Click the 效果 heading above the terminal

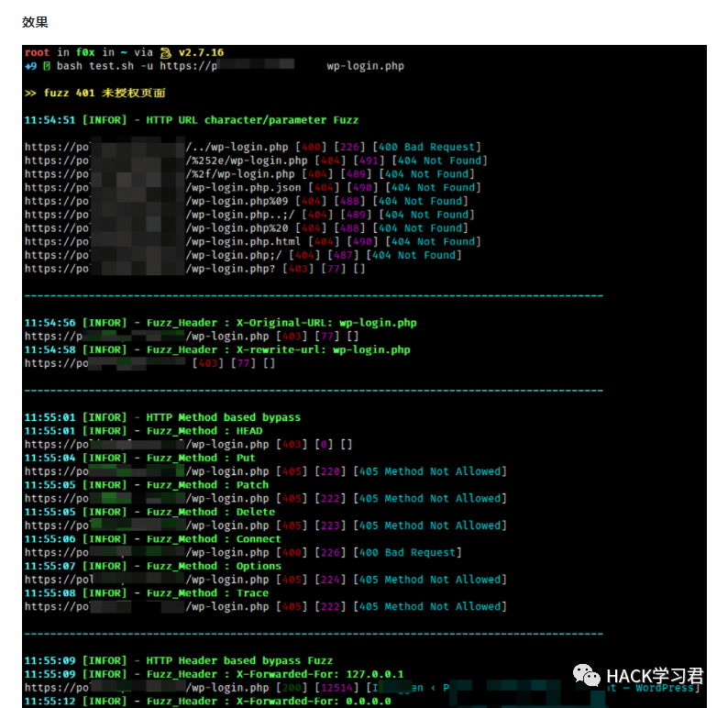tap(35, 22)
